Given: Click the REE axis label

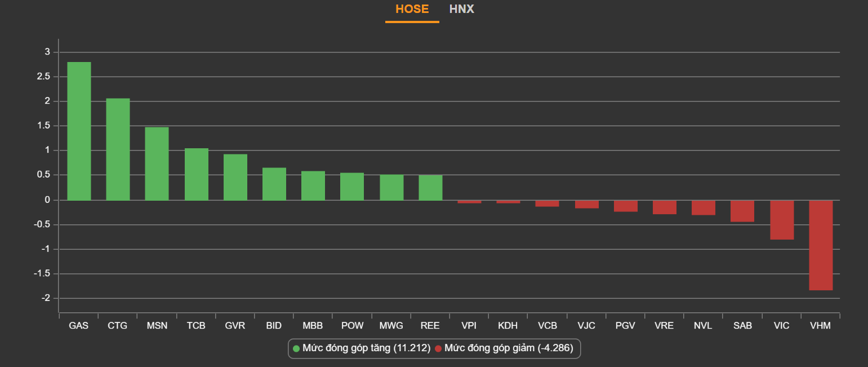Looking at the screenshot, I should coord(430,326).
